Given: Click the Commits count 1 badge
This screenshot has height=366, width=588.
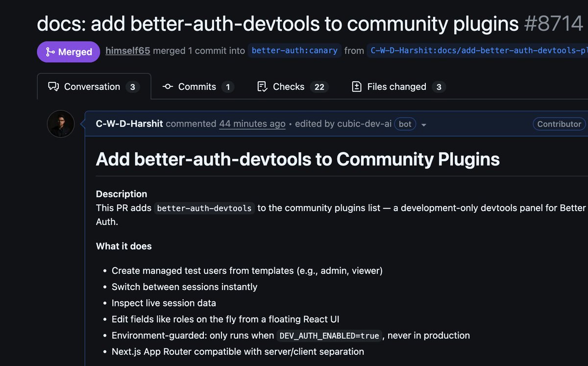Looking at the screenshot, I should pos(227,87).
